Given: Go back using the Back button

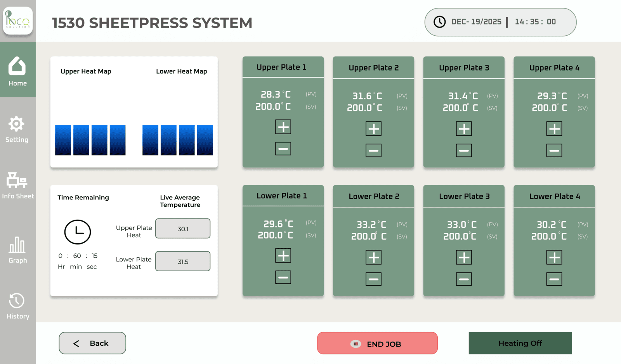Looking at the screenshot, I should point(92,343).
